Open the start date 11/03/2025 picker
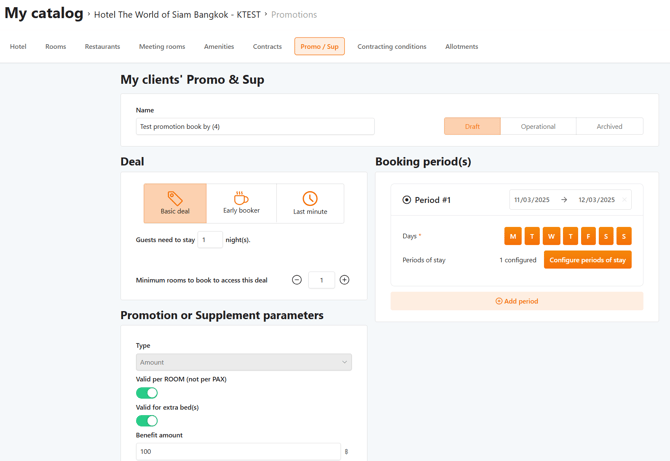Screen dimensions: 670x461 pos(532,200)
